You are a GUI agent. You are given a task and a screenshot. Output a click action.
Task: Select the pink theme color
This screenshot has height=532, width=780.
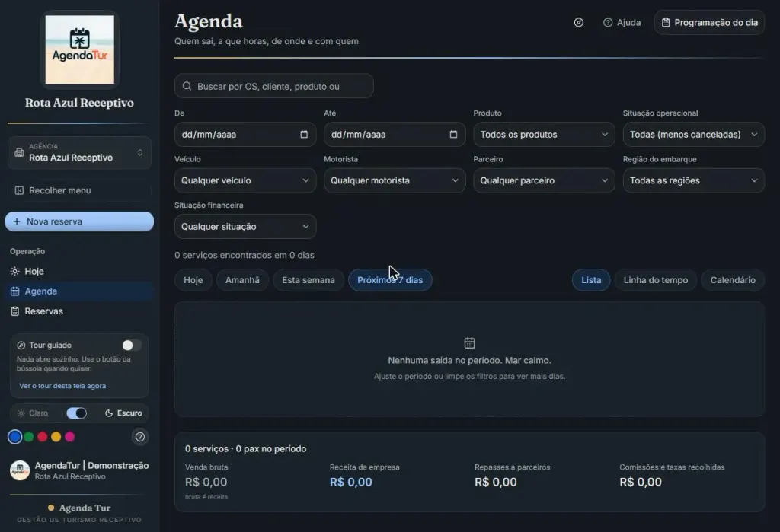coord(69,437)
